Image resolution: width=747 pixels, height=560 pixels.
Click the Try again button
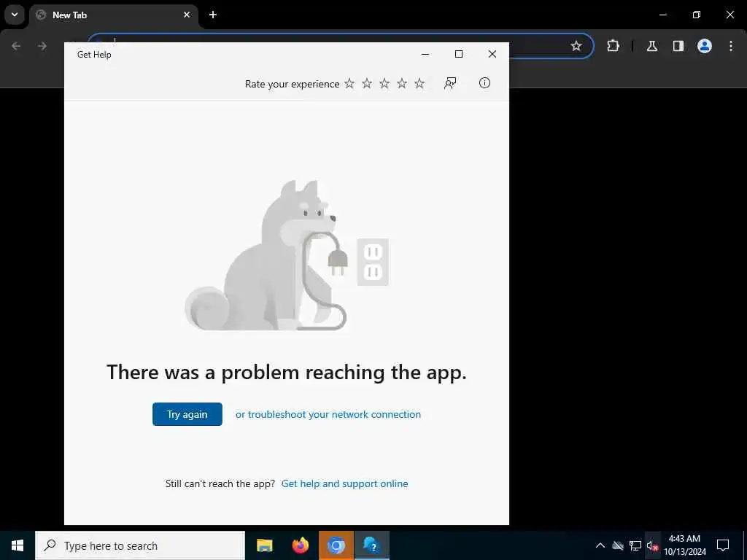coord(187,414)
